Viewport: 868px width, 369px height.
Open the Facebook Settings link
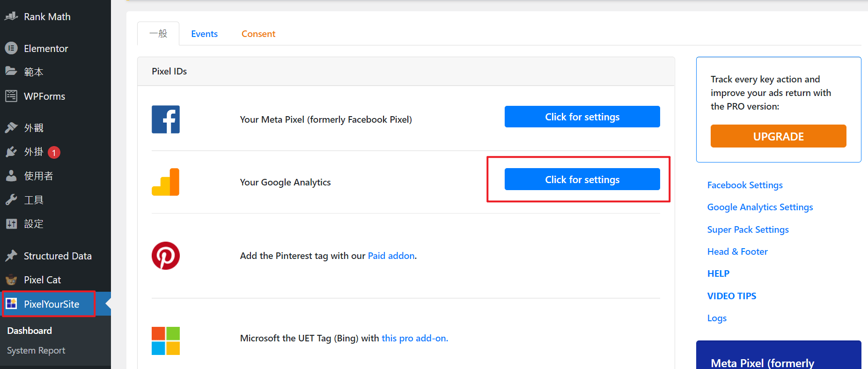pyautogui.click(x=745, y=185)
